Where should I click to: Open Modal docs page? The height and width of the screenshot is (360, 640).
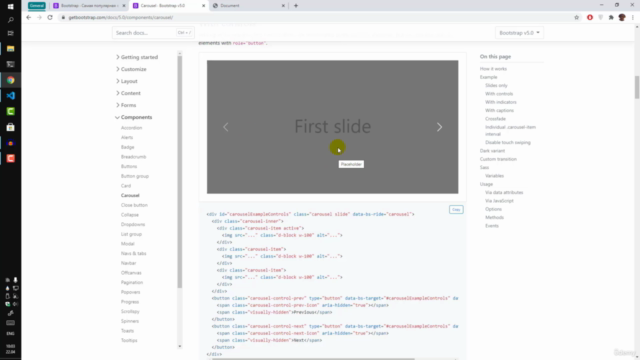coord(128,244)
